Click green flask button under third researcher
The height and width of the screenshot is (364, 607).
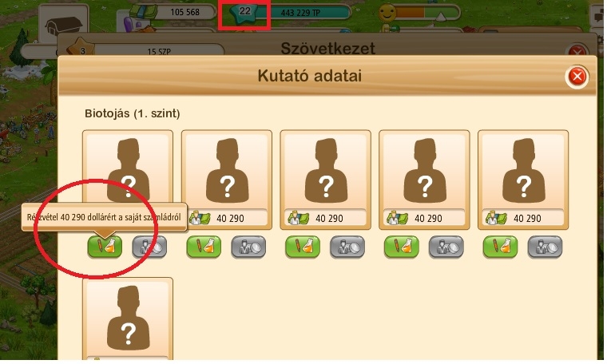click(303, 247)
